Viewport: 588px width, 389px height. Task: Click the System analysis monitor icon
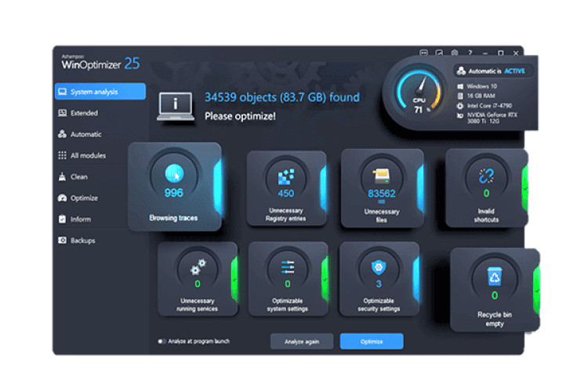pos(63,92)
